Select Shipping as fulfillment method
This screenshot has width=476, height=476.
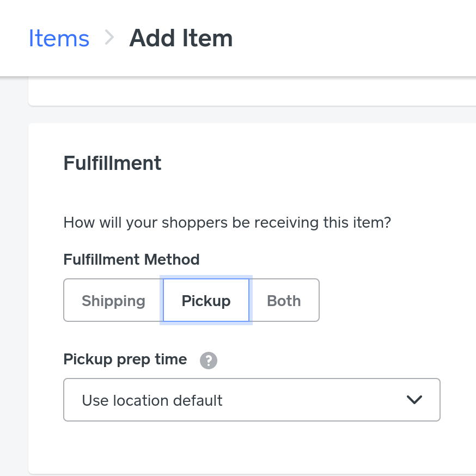[113, 301]
